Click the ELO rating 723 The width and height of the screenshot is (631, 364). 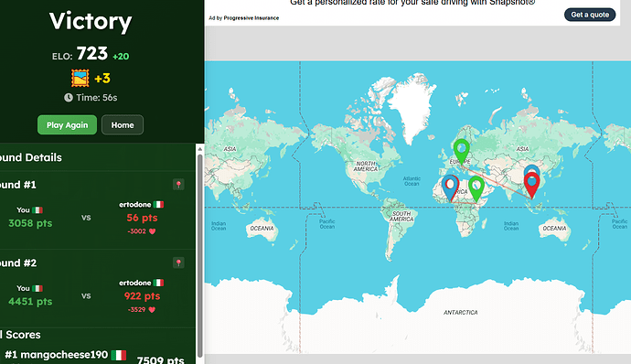(x=92, y=53)
